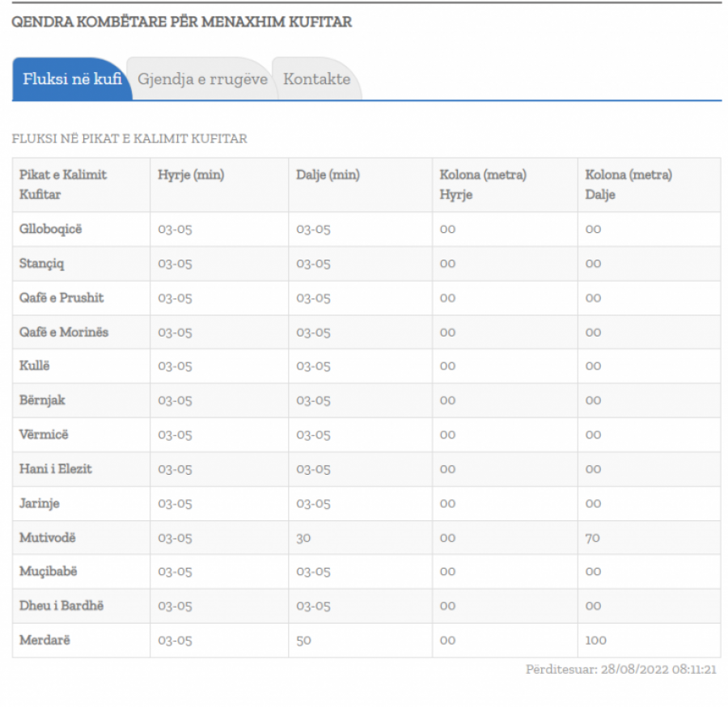Click the Qendra Kombëtare për Menaxhim Kufitar heading
The image size is (728, 707).
click(181, 22)
